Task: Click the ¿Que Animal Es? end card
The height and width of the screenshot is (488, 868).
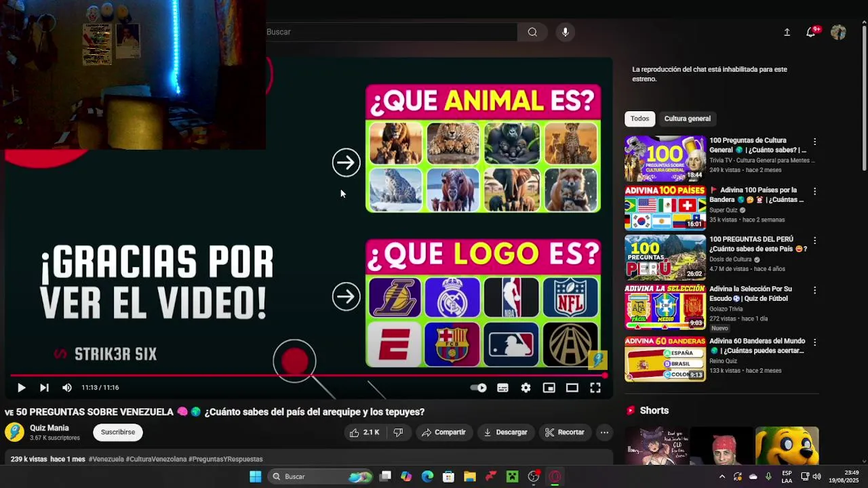Action: click(x=483, y=148)
